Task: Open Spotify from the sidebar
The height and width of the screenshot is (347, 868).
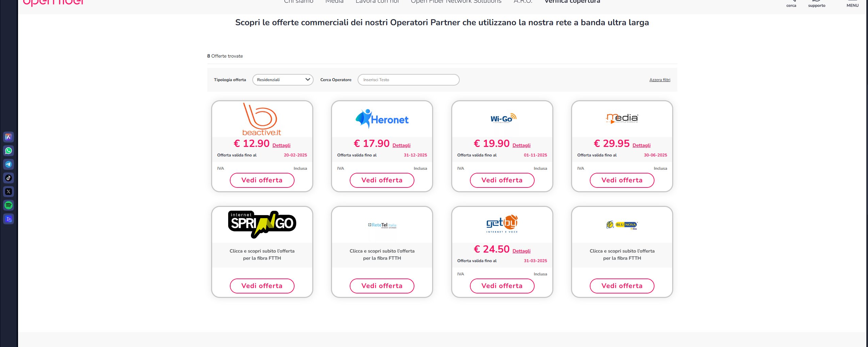Action: [x=9, y=205]
